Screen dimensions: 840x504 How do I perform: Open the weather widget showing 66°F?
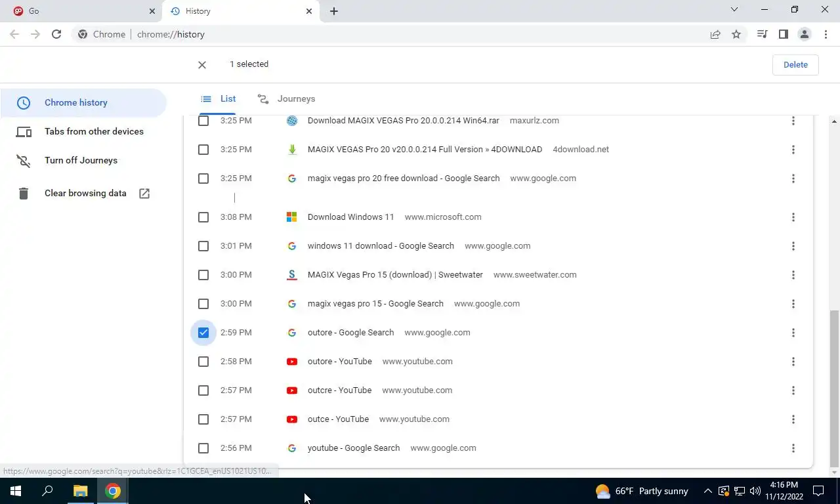(x=642, y=491)
